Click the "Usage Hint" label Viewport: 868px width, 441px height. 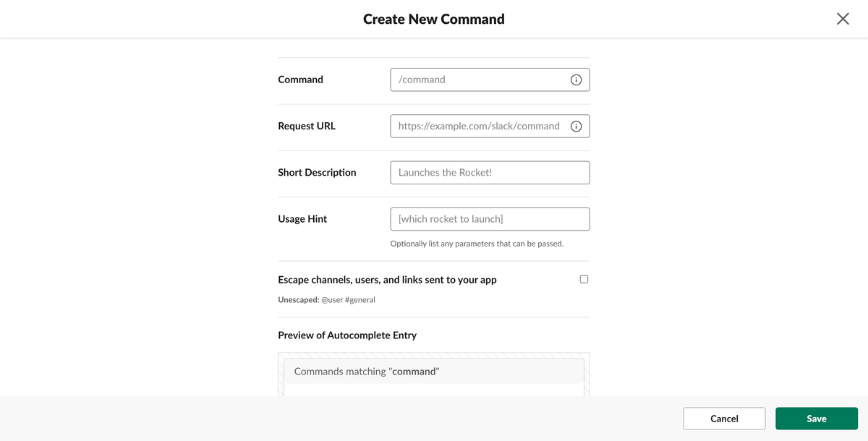[x=302, y=219]
